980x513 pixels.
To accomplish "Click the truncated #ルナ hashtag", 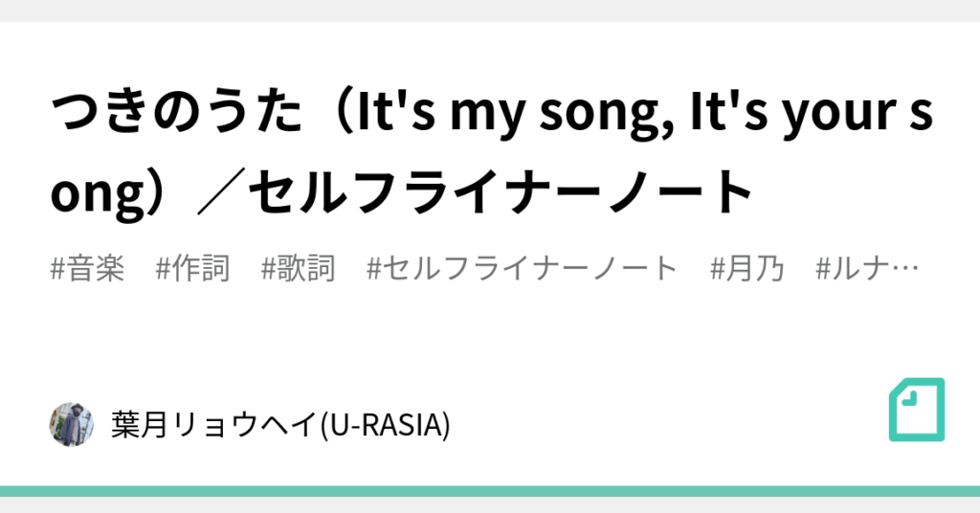I will pyautogui.click(x=850, y=269).
